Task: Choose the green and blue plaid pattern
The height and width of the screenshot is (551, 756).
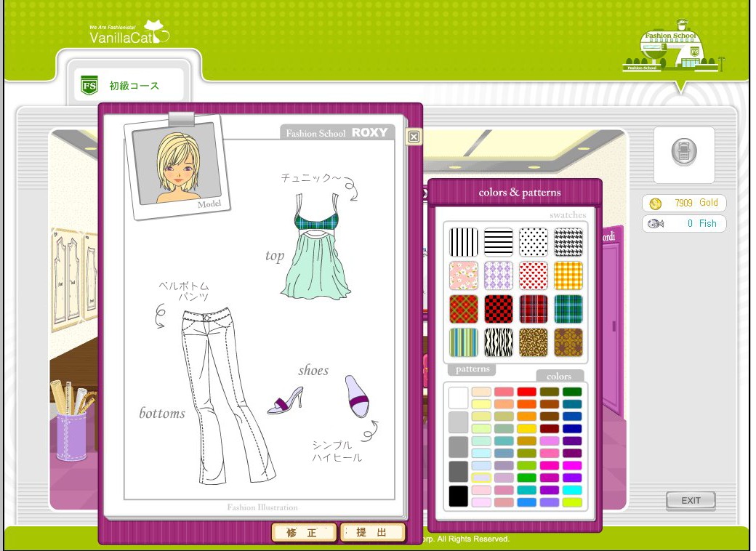Action: [x=568, y=309]
